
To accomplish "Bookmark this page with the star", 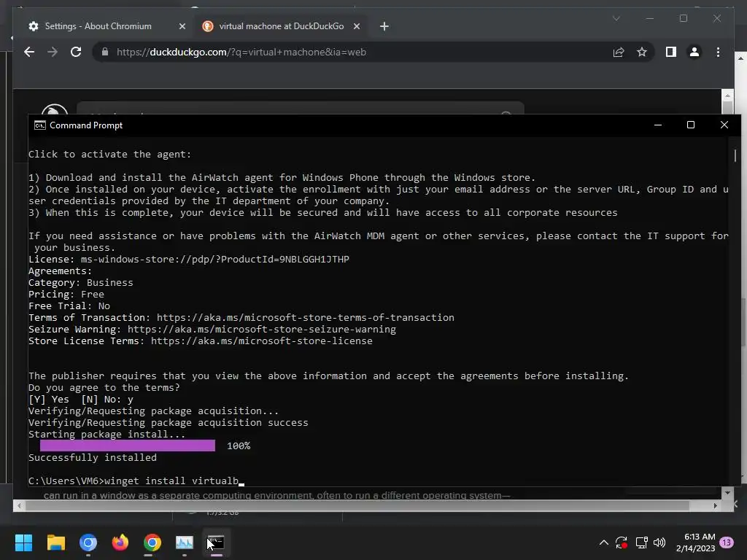I will (642, 52).
